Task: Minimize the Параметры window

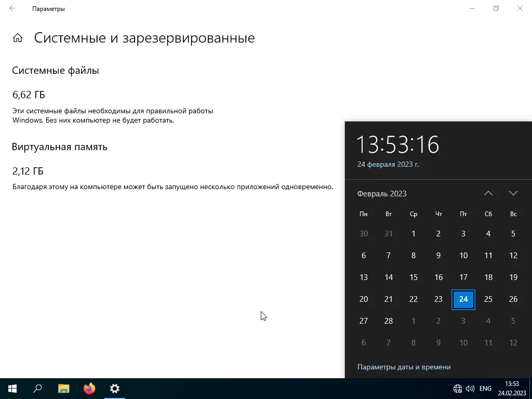Action: coord(472,8)
